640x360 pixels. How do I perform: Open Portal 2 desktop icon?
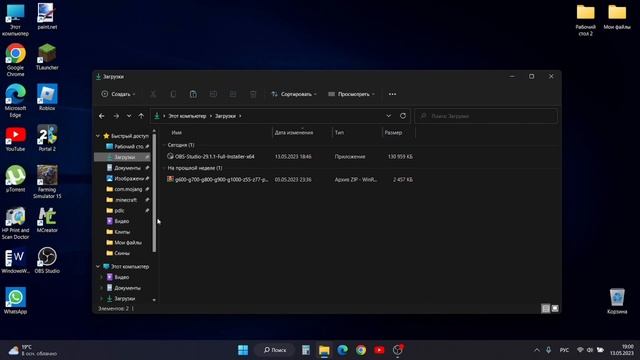coord(47,138)
